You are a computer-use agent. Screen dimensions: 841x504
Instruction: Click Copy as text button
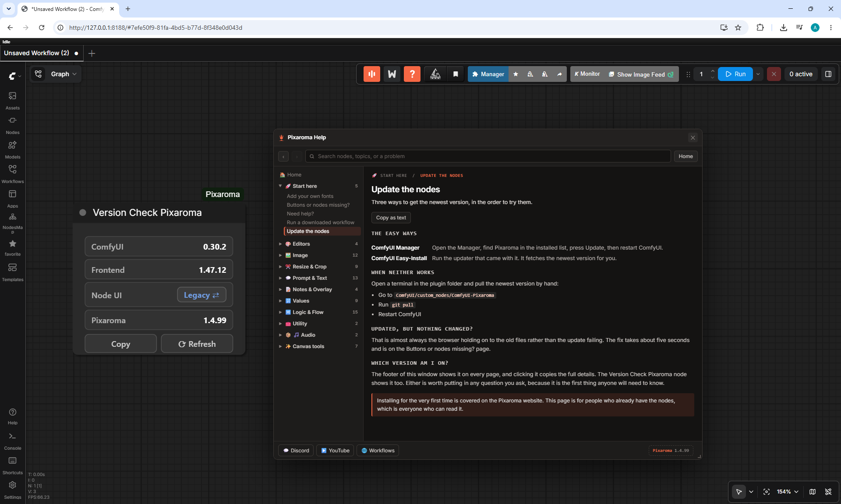[391, 218]
